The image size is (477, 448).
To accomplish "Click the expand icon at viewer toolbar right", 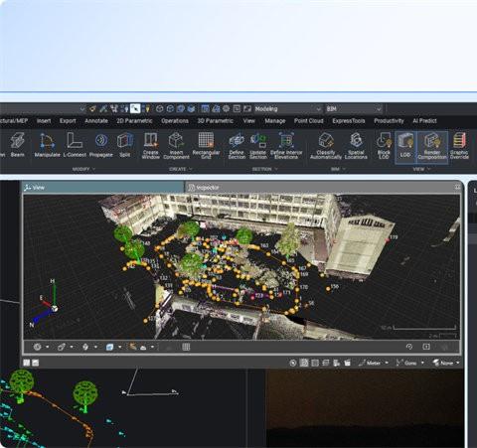I will [x=426, y=347].
